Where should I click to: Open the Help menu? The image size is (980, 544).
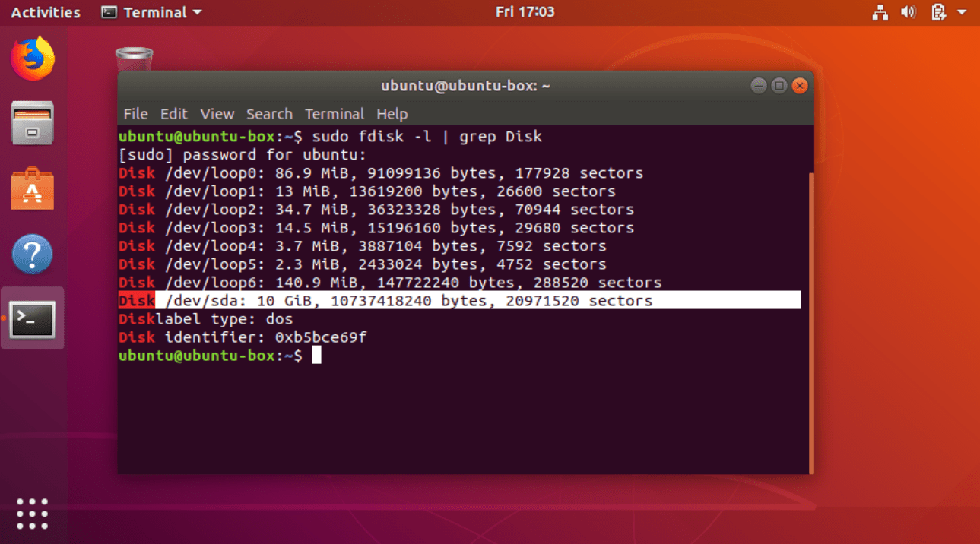coord(392,114)
